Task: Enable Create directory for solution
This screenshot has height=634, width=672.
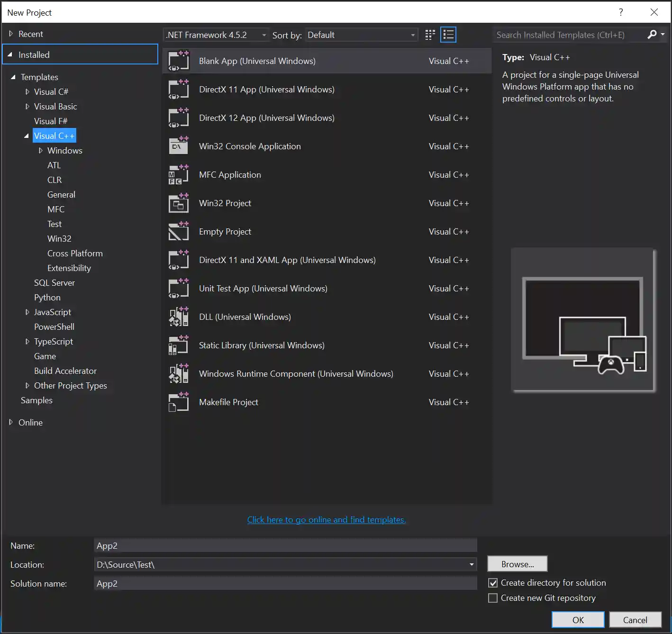Action: point(492,582)
